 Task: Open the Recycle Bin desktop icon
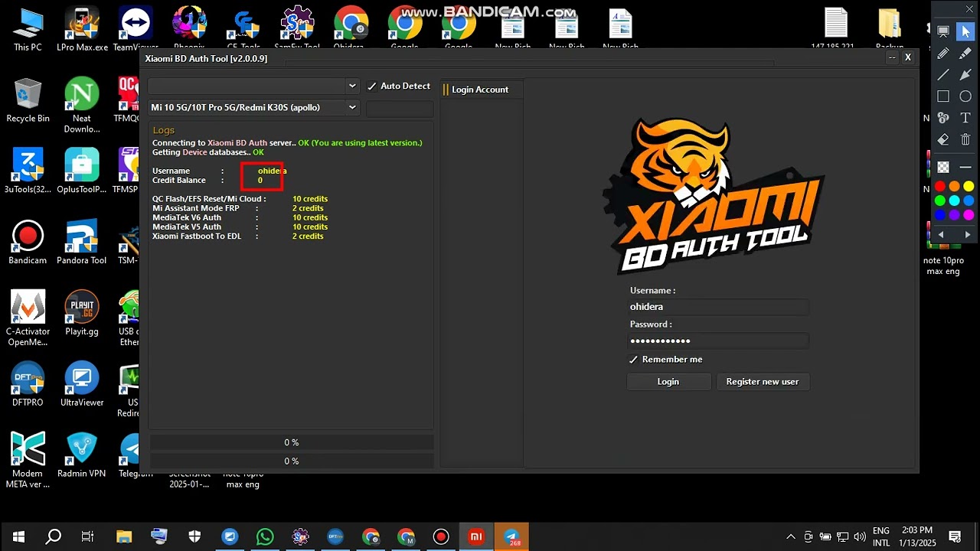pyautogui.click(x=28, y=100)
